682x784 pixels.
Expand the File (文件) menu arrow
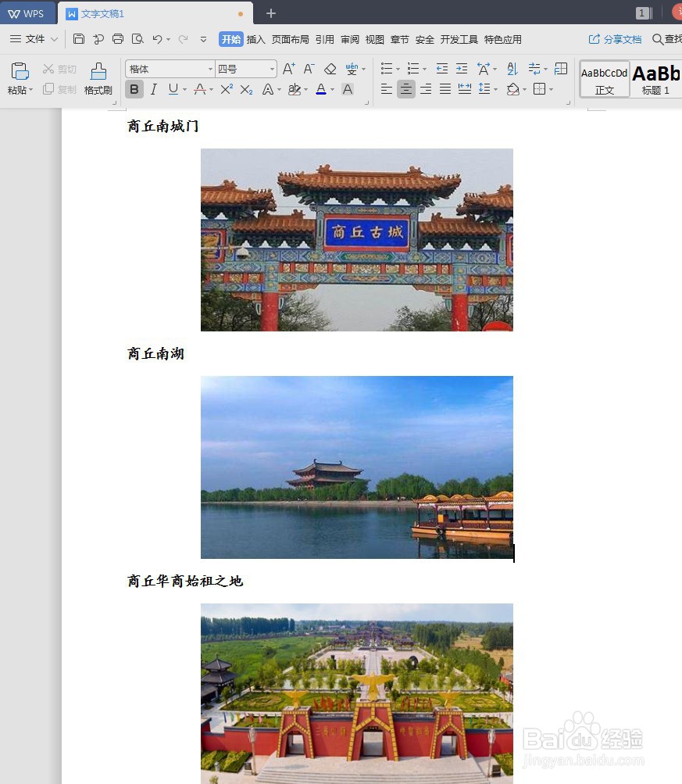(55, 39)
